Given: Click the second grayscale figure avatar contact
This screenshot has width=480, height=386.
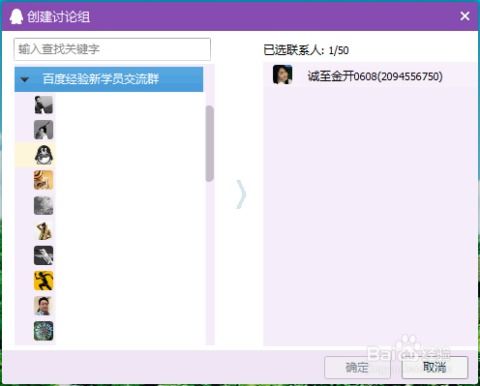Looking at the screenshot, I should click(x=109, y=130).
